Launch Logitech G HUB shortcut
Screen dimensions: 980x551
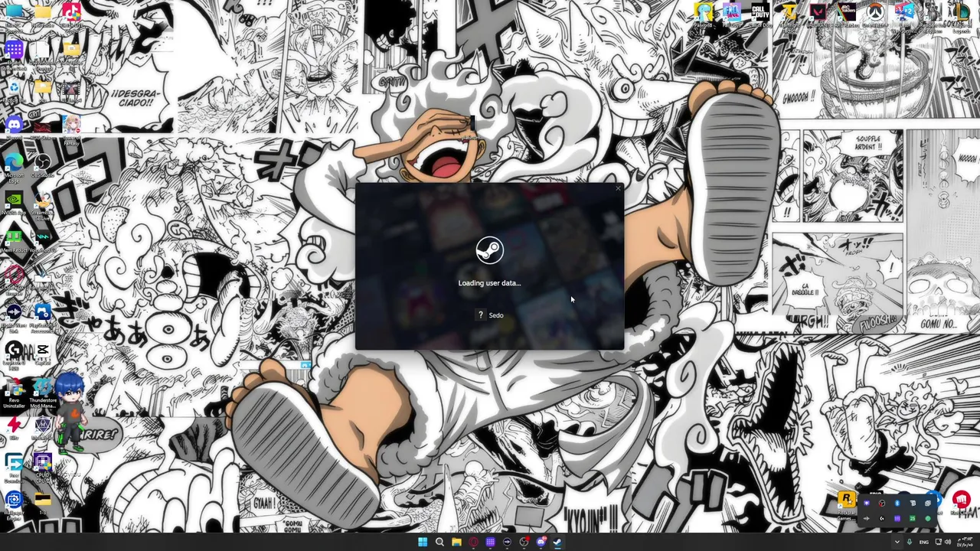14,354
